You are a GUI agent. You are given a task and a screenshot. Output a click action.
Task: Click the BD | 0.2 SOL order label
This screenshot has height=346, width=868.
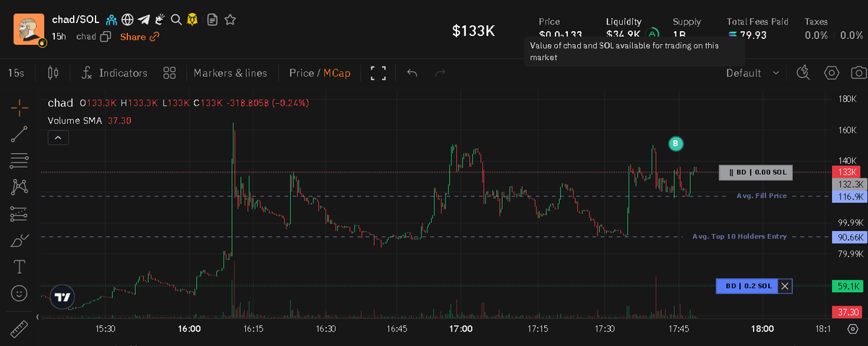[746, 286]
